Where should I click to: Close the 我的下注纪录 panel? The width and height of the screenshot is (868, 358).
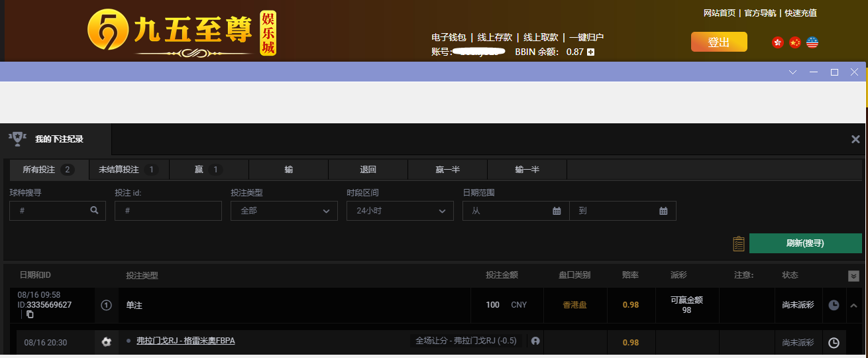pyautogui.click(x=855, y=139)
